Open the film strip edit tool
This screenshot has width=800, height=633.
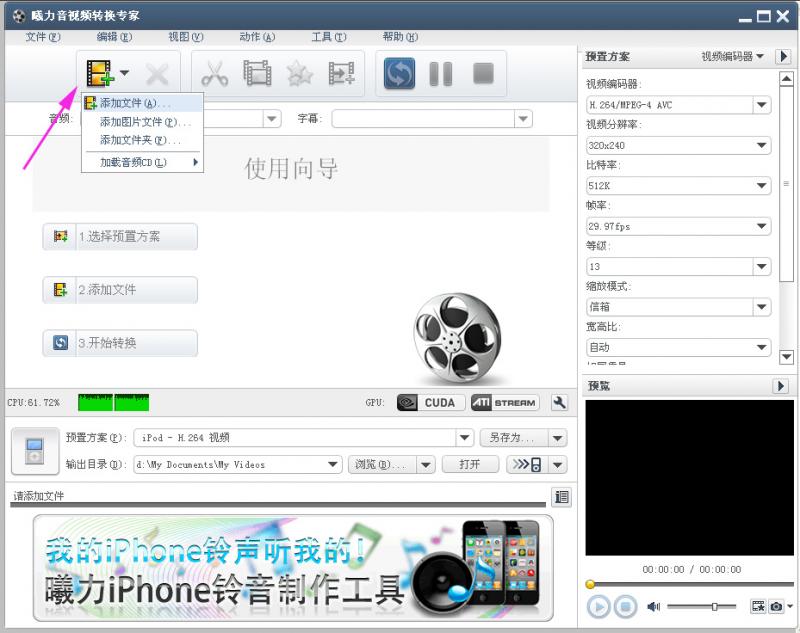coord(257,74)
